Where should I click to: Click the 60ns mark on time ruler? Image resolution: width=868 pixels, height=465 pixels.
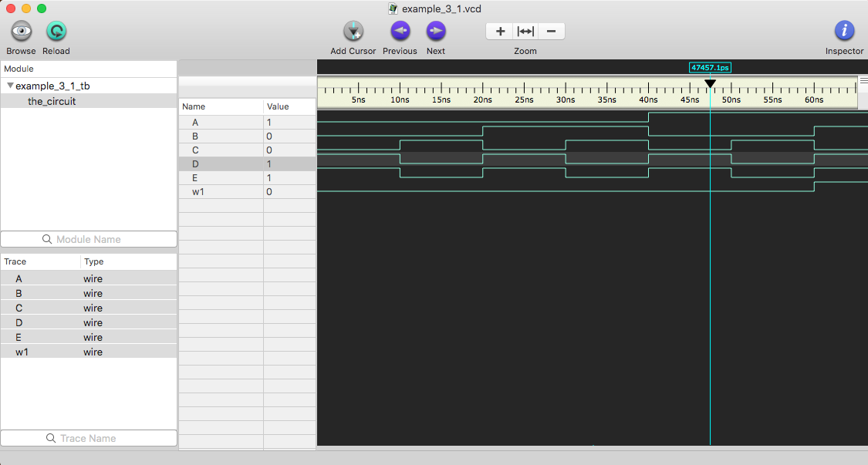[814, 99]
